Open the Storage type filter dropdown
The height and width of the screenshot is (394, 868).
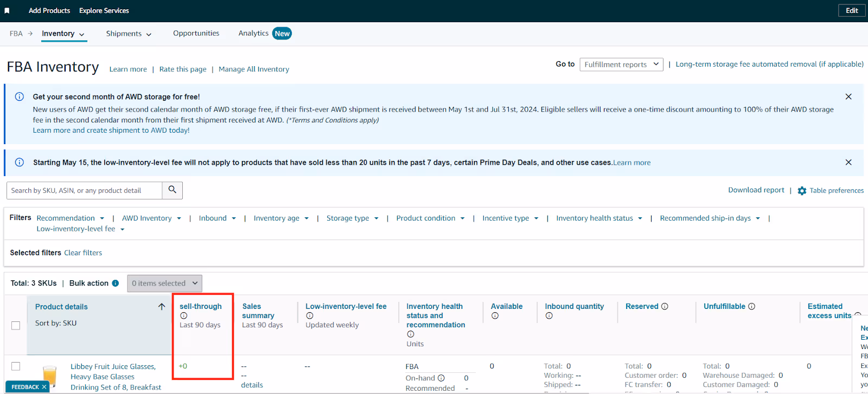click(353, 218)
